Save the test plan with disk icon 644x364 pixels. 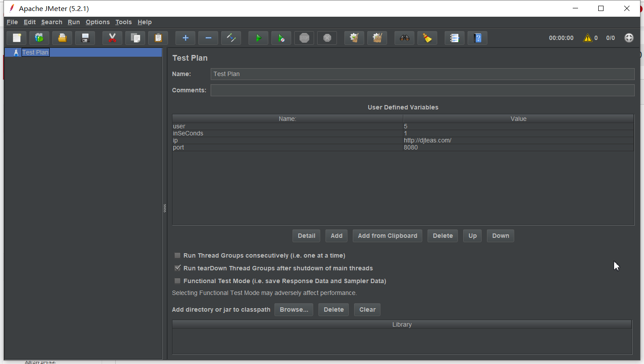[85, 38]
